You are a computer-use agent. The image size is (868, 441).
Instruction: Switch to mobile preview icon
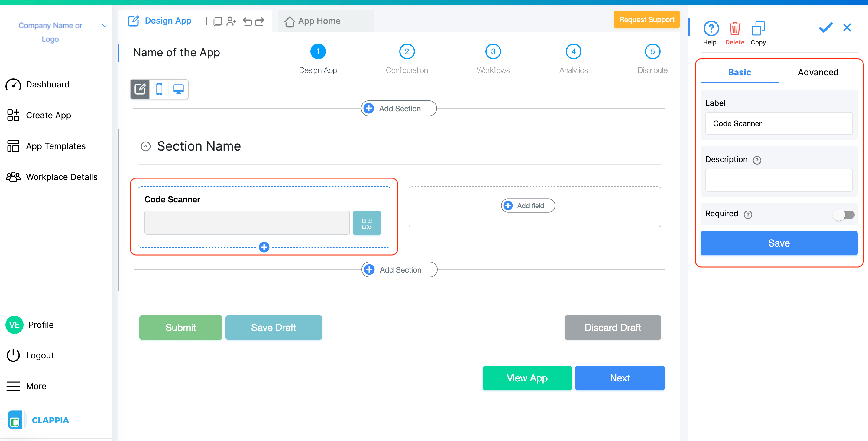pos(159,89)
